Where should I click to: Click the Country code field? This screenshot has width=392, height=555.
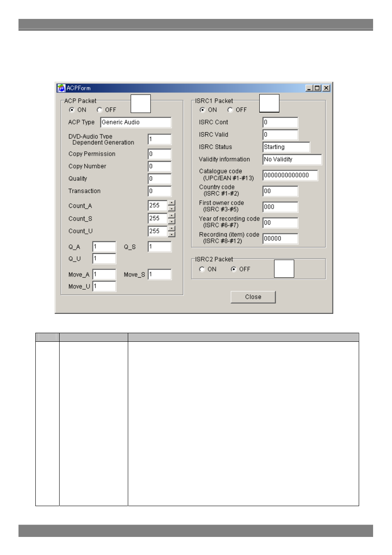(280, 191)
